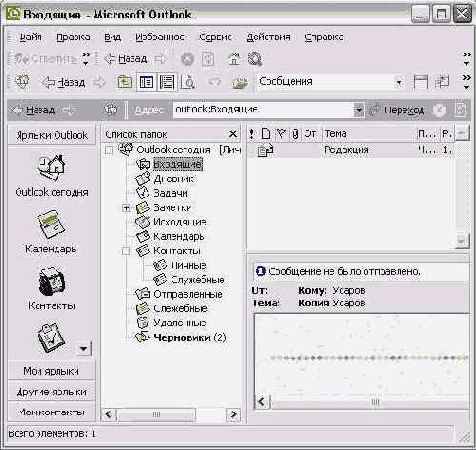Click the Переход go button

[x=397, y=110]
